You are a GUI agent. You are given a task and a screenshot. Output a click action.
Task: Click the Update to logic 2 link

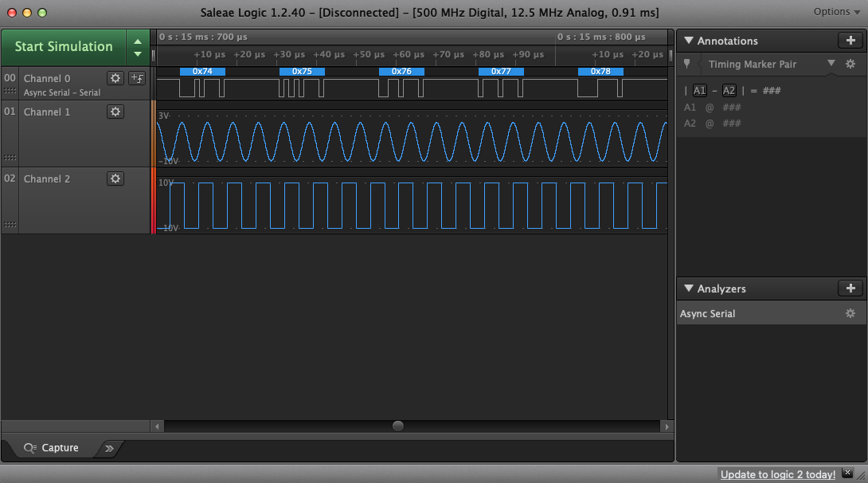pyautogui.click(x=777, y=474)
